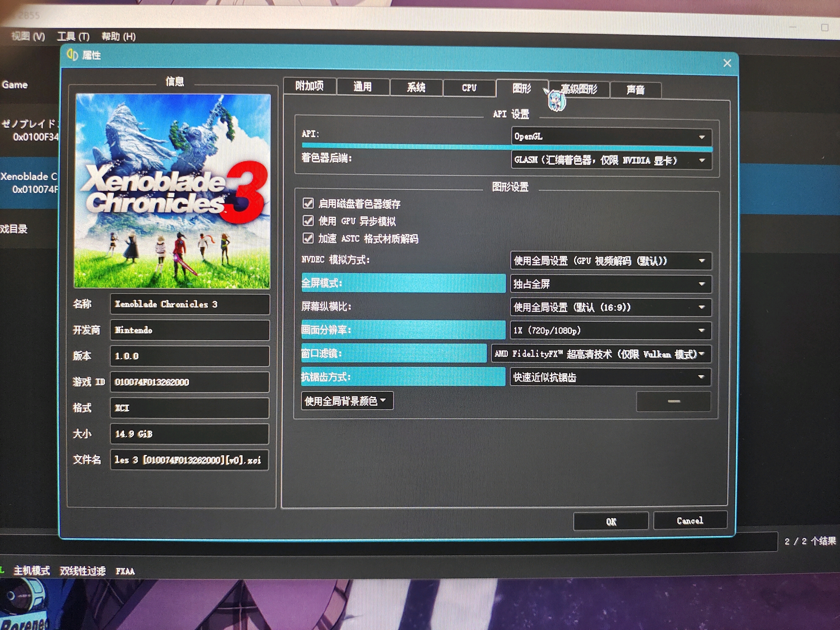Click the 文件名 field ending in .xci

(x=190, y=460)
